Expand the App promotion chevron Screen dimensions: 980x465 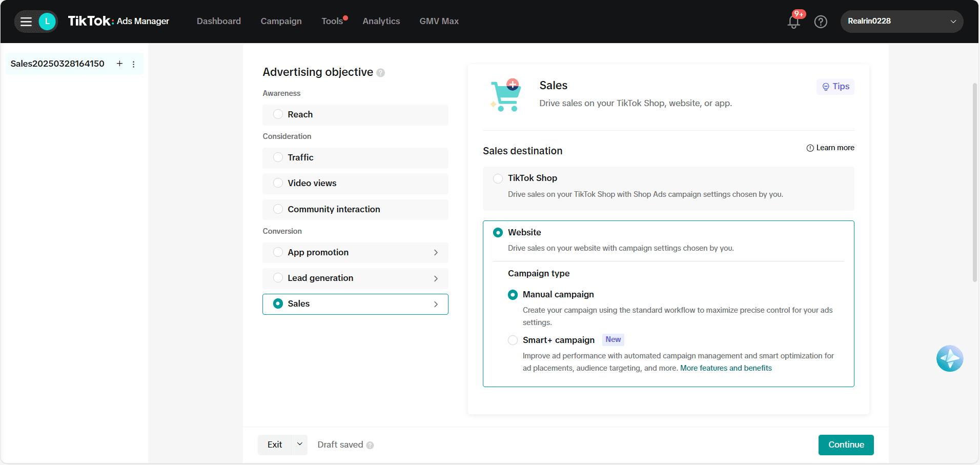tap(436, 252)
